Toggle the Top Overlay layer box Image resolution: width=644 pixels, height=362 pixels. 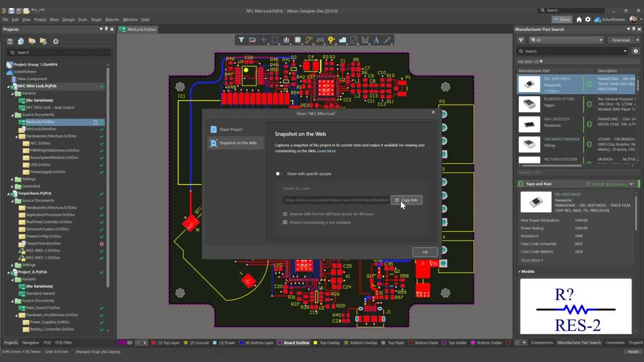coord(315,343)
